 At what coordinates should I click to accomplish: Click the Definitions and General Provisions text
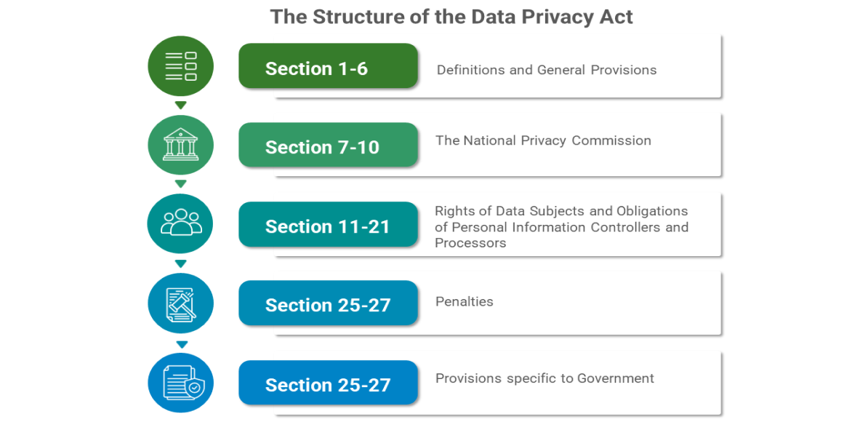click(x=547, y=70)
